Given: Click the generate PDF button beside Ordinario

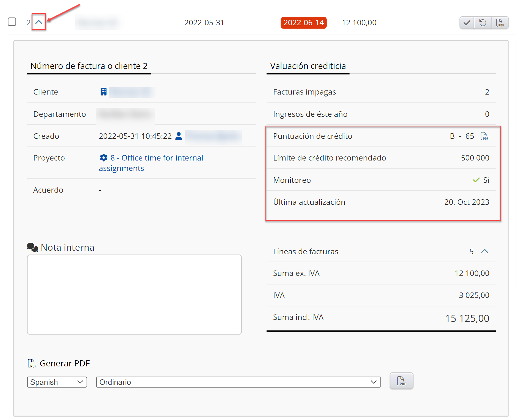Looking at the screenshot, I should (401, 381).
